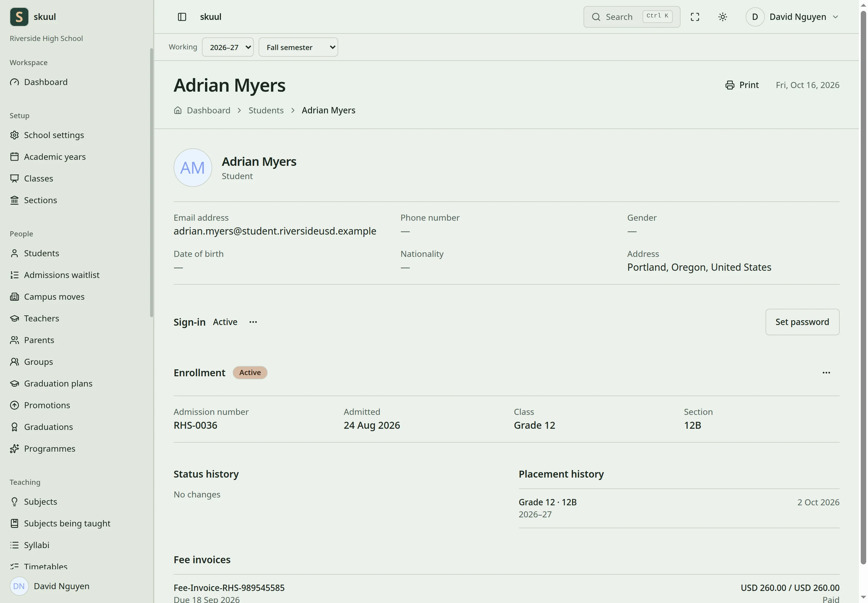Screen dimensions: 868x603
Task: Open the Fall semester dropdown
Action: point(298,47)
